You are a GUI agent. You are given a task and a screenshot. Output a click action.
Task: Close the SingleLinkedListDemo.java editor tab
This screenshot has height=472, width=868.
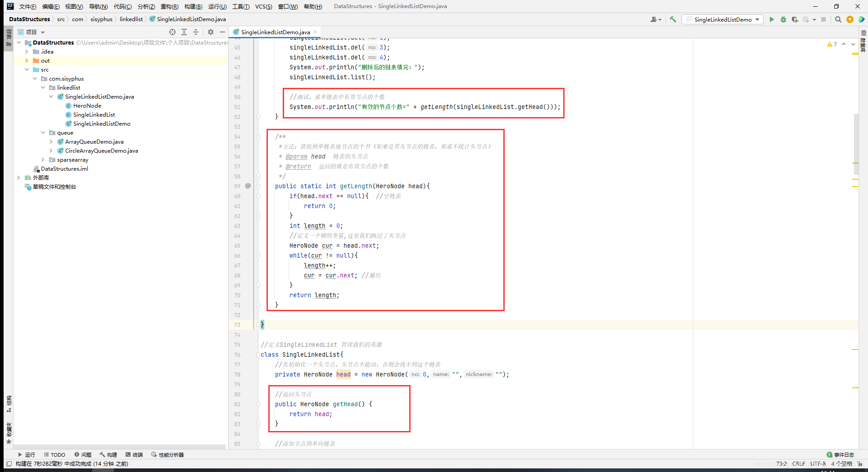315,32
